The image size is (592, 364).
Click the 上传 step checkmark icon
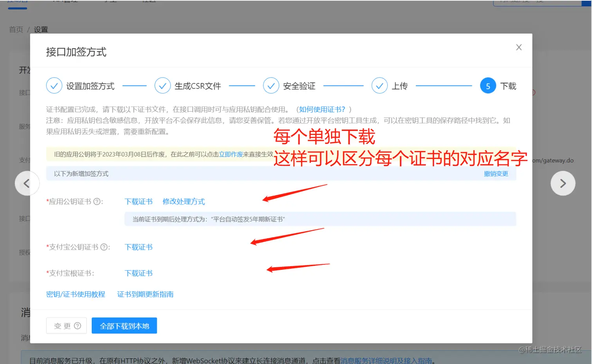[x=379, y=85]
